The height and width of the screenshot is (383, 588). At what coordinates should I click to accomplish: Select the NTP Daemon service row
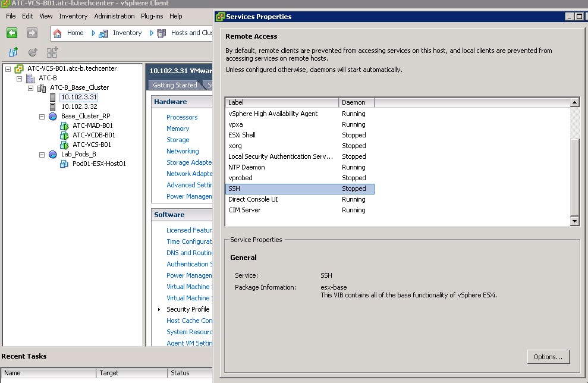point(247,167)
